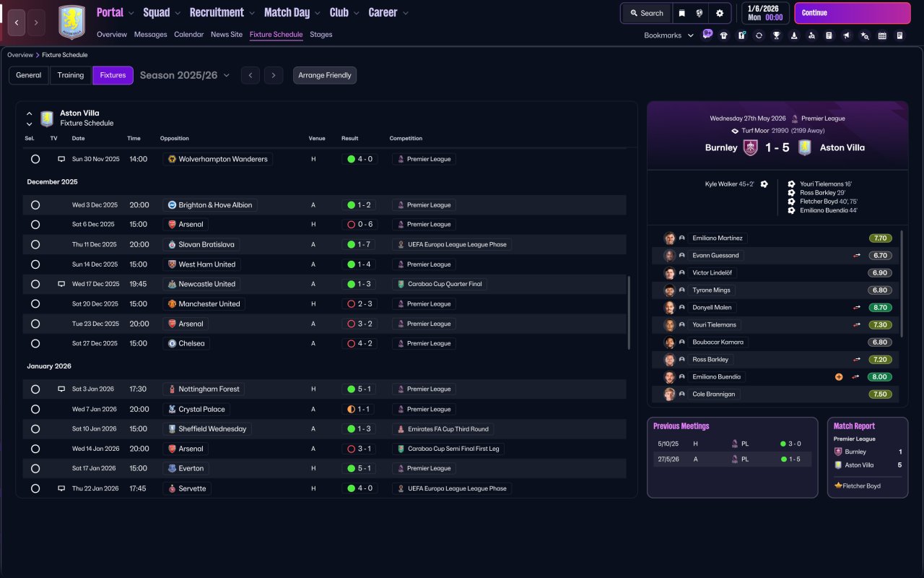Image resolution: width=924 pixels, height=578 pixels.
Task: Click the Arrange Friendly button
Action: click(325, 75)
